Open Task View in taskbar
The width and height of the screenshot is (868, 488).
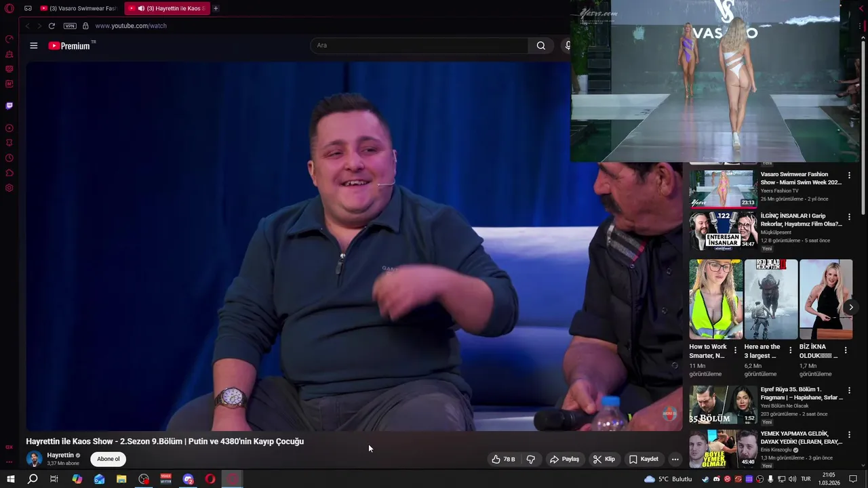tap(54, 479)
